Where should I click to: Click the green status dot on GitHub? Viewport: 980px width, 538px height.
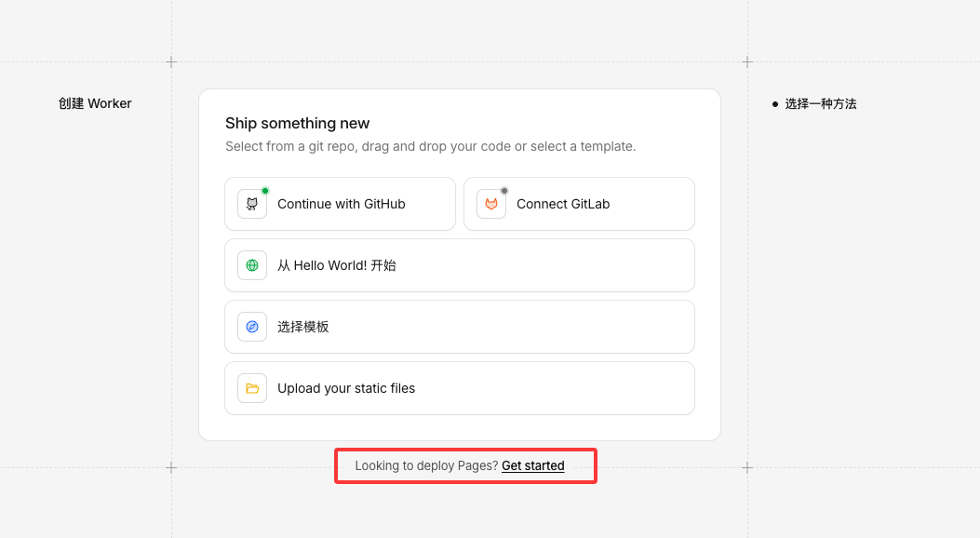pyautogui.click(x=265, y=191)
